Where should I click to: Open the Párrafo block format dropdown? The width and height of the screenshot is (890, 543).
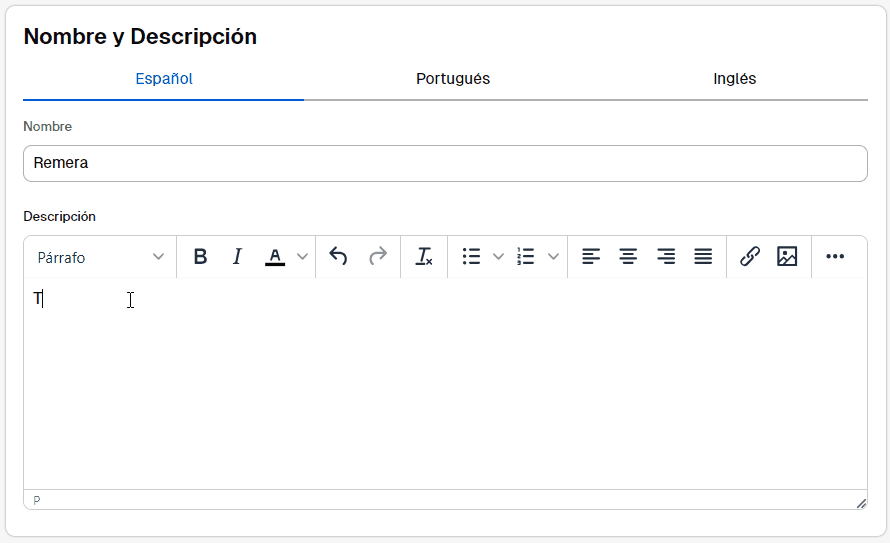tap(100, 257)
